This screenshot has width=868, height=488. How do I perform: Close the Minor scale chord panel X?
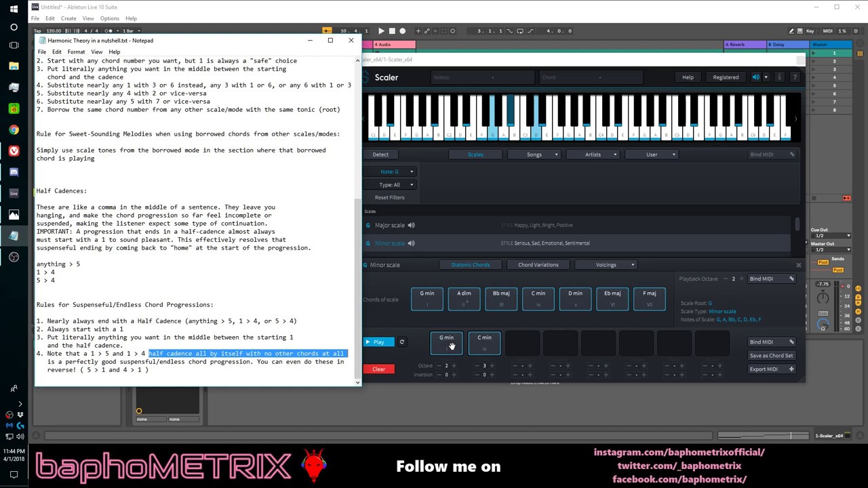point(798,265)
